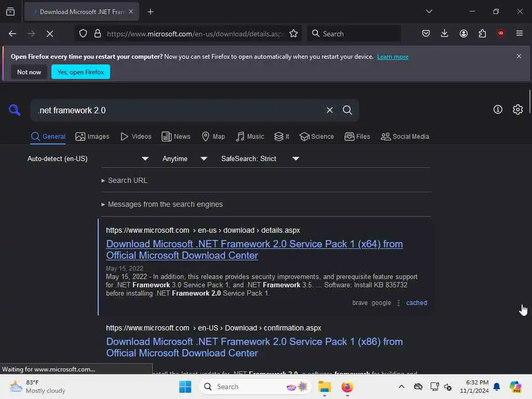Switch to the Images tab

(92, 137)
